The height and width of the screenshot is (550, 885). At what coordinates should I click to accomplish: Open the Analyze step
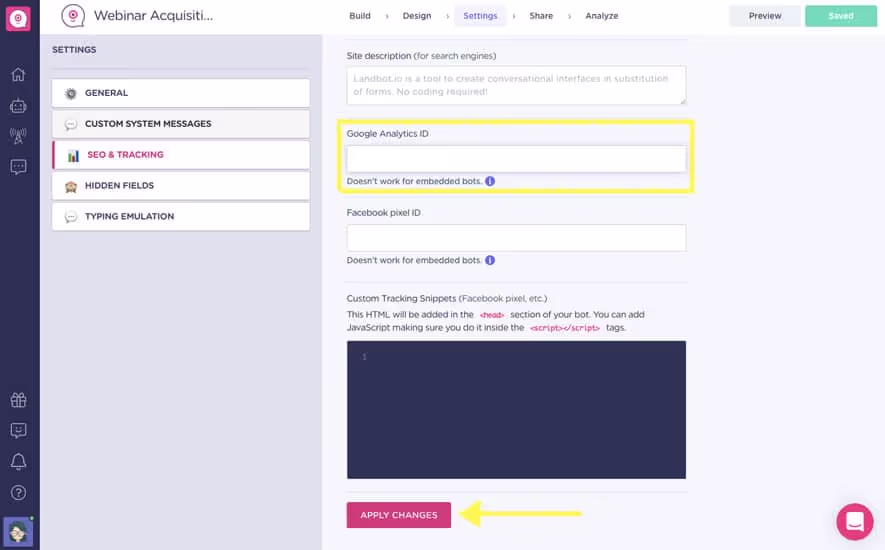tap(602, 16)
